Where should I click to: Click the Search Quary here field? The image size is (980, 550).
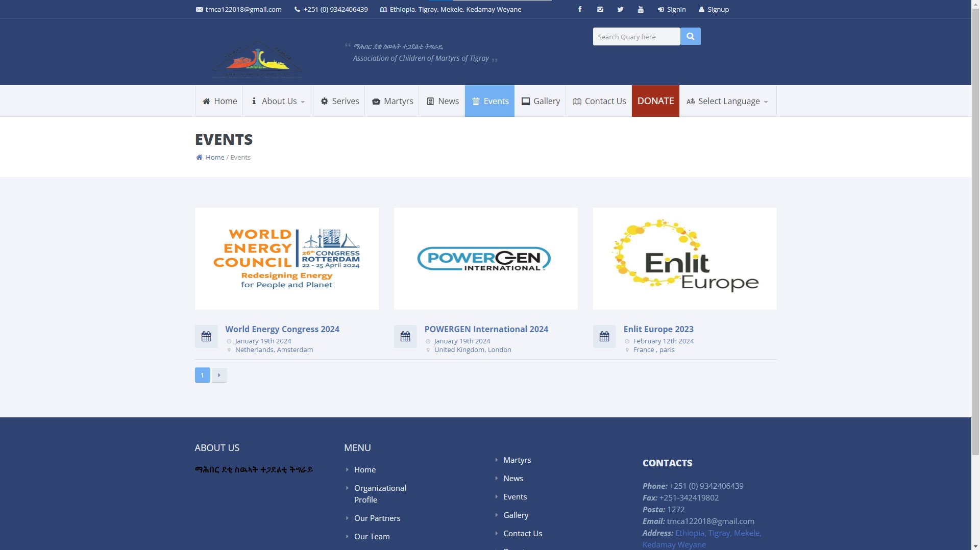click(636, 37)
